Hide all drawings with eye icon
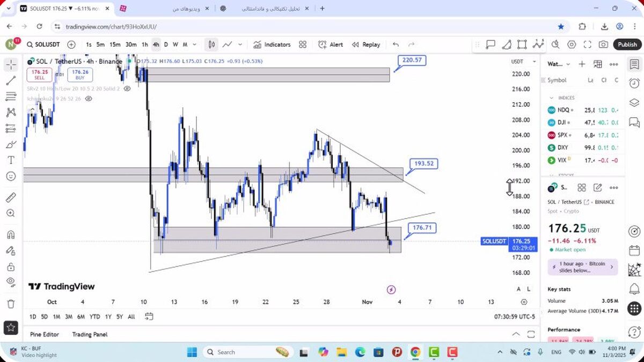This screenshot has height=362, width=644. [x=11, y=282]
